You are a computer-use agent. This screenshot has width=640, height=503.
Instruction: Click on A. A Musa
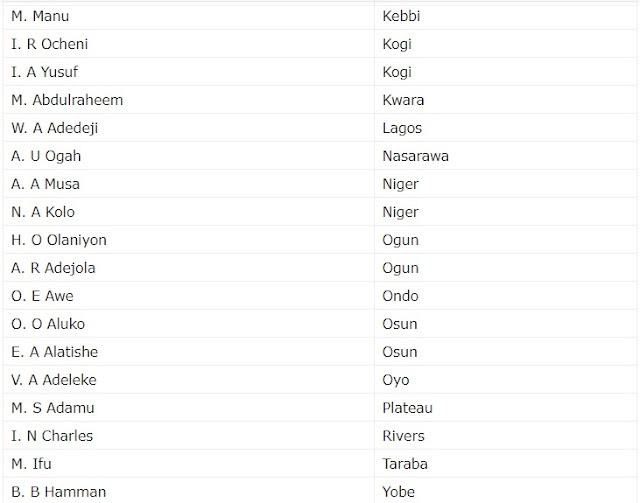(x=46, y=184)
